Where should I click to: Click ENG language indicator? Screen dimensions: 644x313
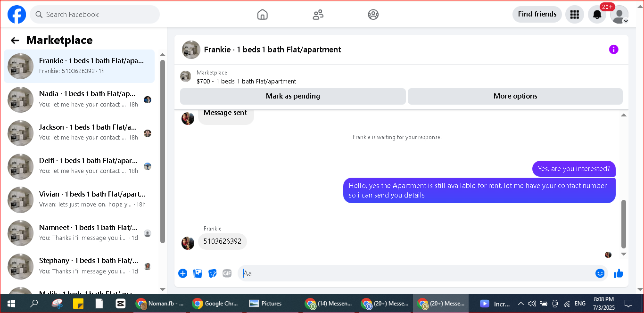pyautogui.click(x=580, y=304)
